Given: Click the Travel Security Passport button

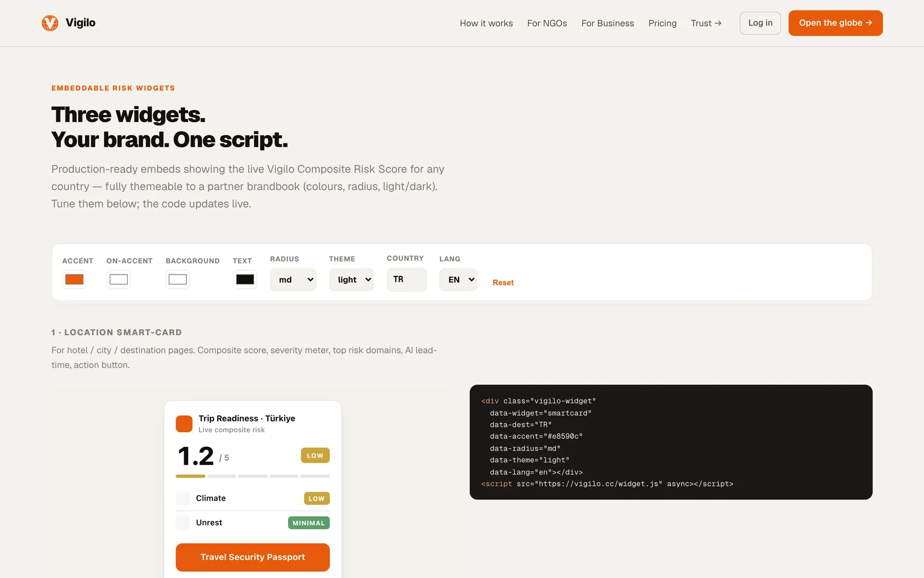Looking at the screenshot, I should point(252,557).
